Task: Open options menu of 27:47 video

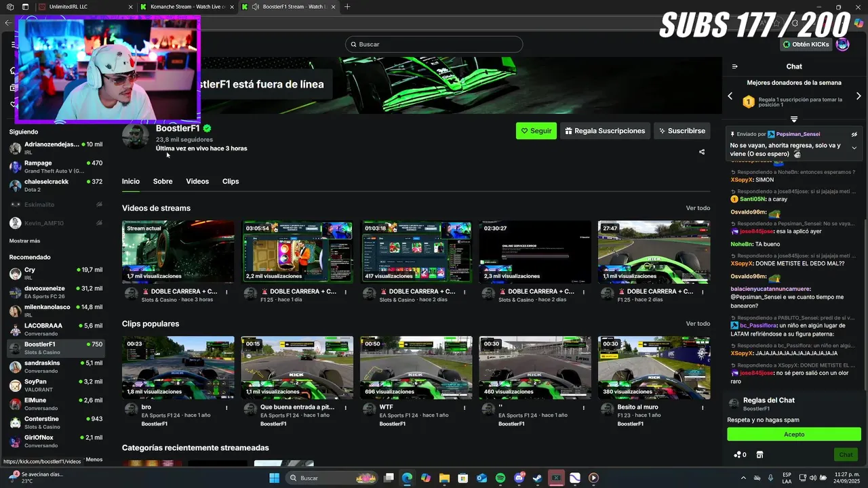Action: (703, 292)
